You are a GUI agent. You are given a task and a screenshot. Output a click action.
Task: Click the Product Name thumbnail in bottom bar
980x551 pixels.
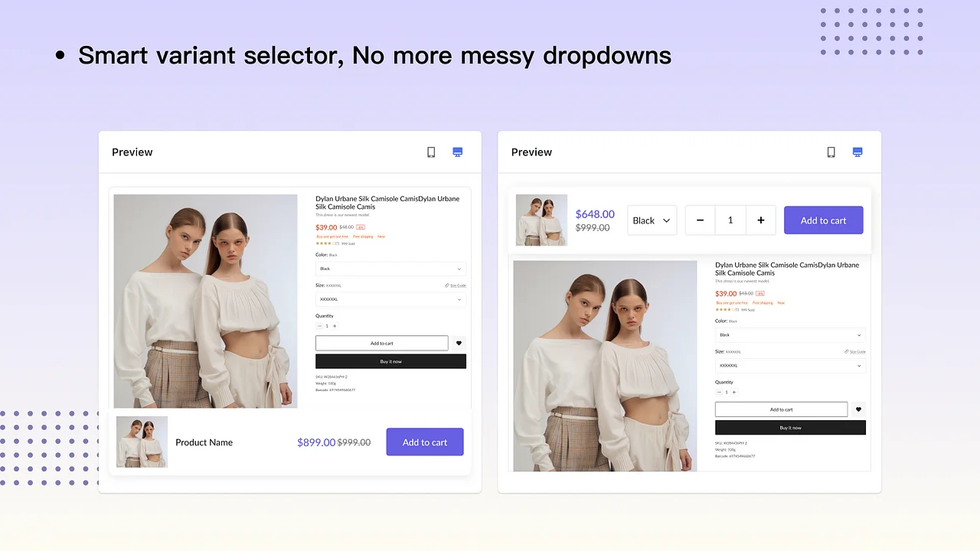[142, 442]
